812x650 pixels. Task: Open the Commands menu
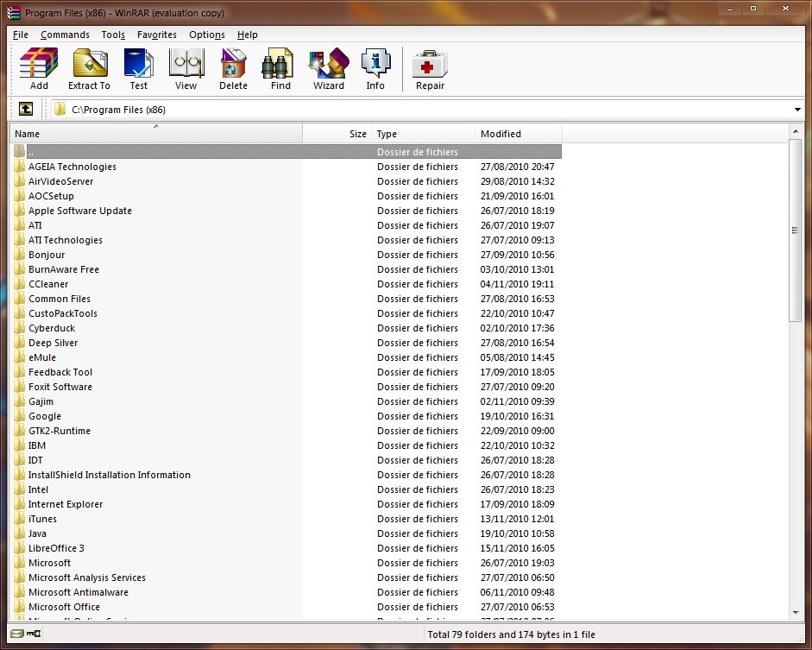pyautogui.click(x=65, y=35)
